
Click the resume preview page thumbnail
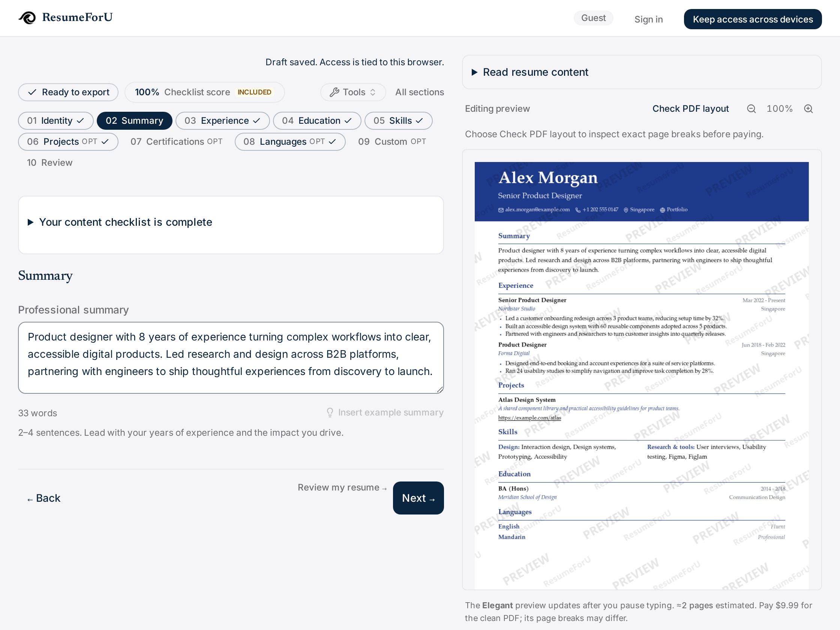[641, 376]
